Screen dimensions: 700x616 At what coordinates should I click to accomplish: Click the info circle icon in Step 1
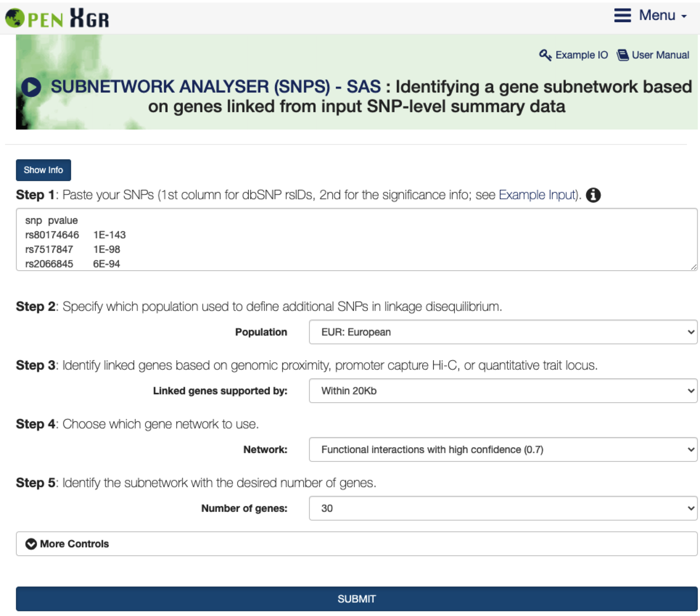pos(593,195)
